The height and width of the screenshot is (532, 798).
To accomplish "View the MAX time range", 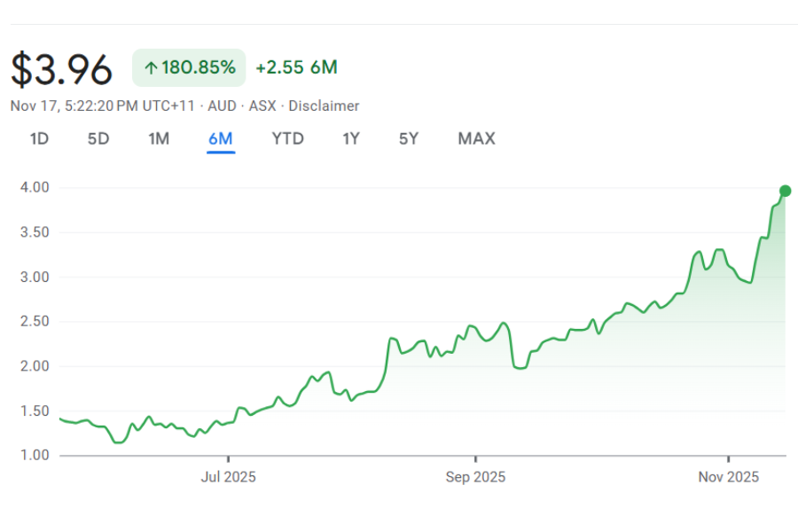I will [x=476, y=138].
